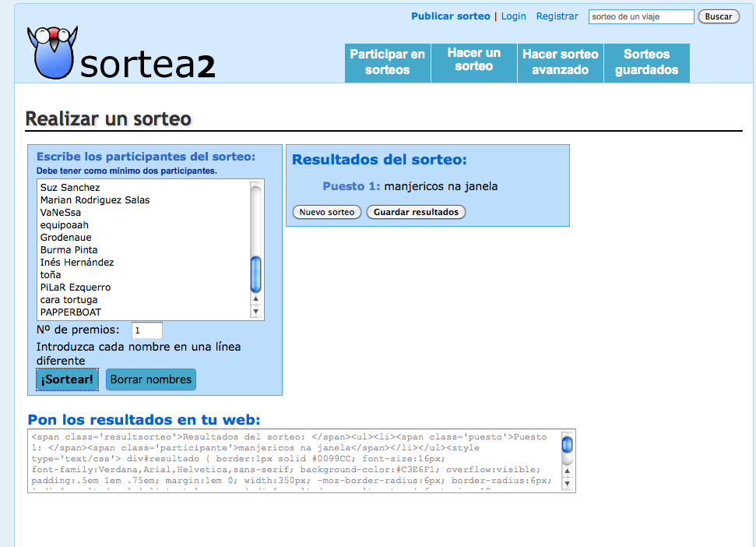Start a new draw with Nuevo sorteo
Image resolution: width=756 pixels, height=547 pixels.
(x=327, y=212)
